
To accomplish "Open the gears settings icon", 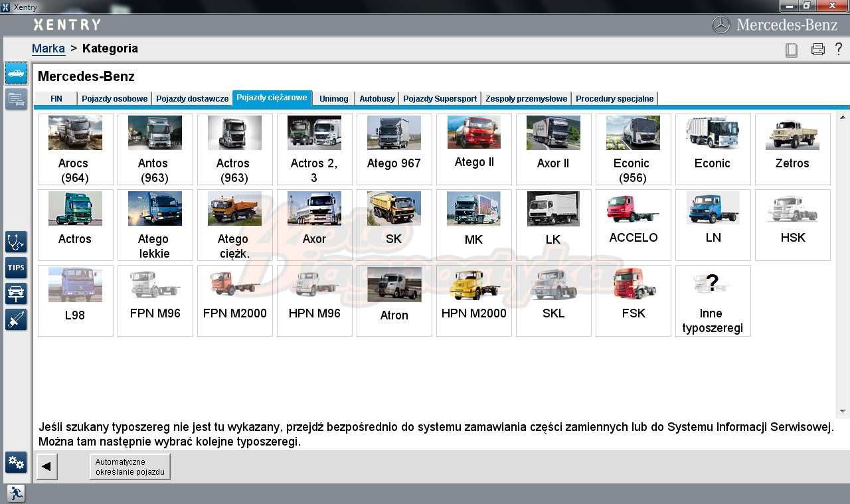I will point(16,462).
